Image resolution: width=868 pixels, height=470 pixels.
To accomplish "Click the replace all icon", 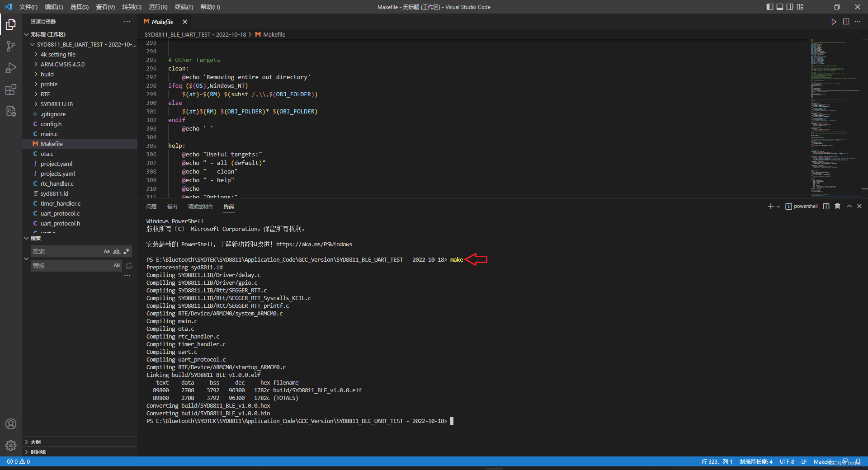I will [129, 266].
